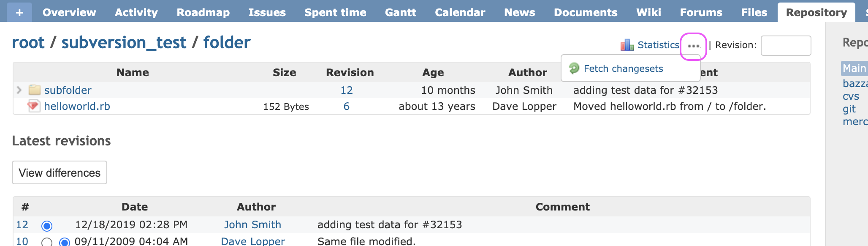Go to subversion_test in the breadcrumb
This screenshot has height=246, width=868.
pos(124,42)
